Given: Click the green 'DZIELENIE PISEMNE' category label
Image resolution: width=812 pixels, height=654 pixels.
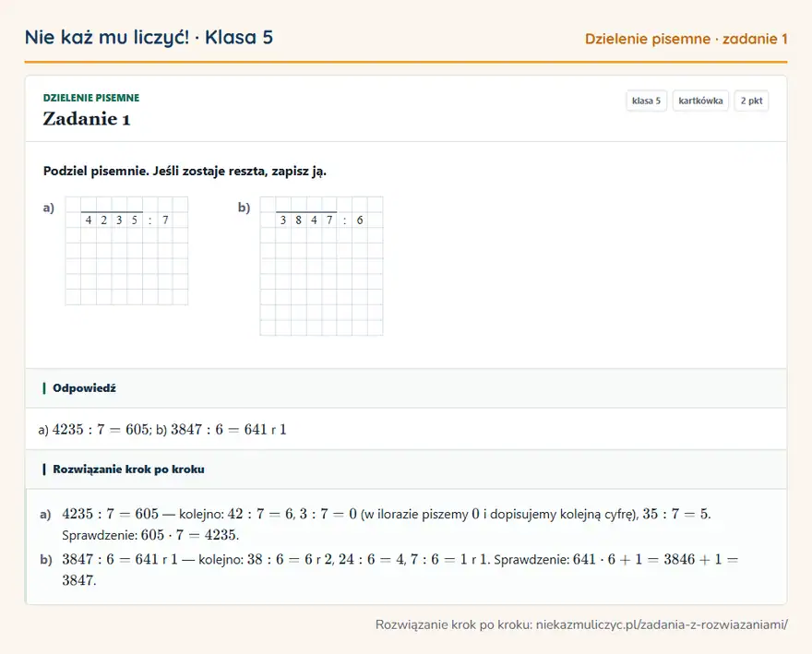Looking at the screenshot, I should point(91,98).
